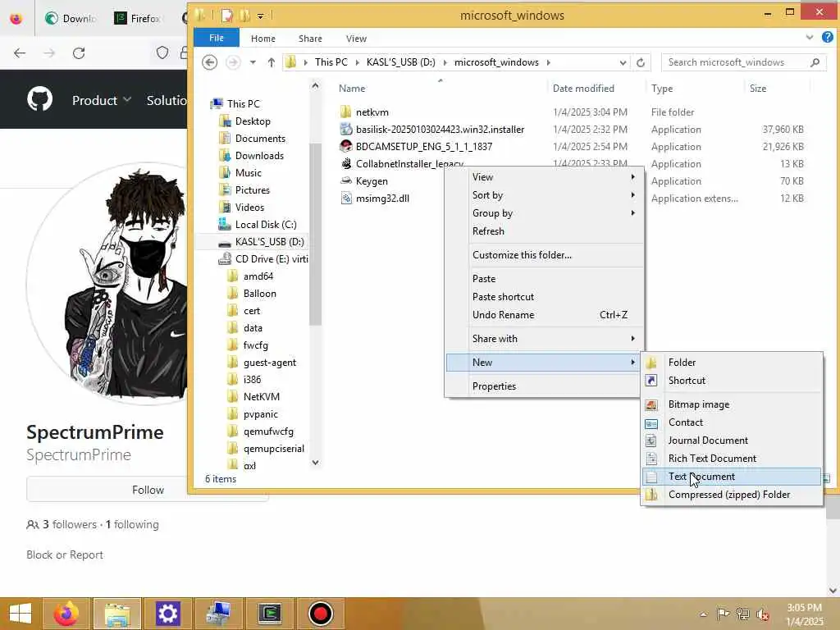Choose Customize this folder...
The width and height of the screenshot is (840, 630).
click(x=543, y=255)
